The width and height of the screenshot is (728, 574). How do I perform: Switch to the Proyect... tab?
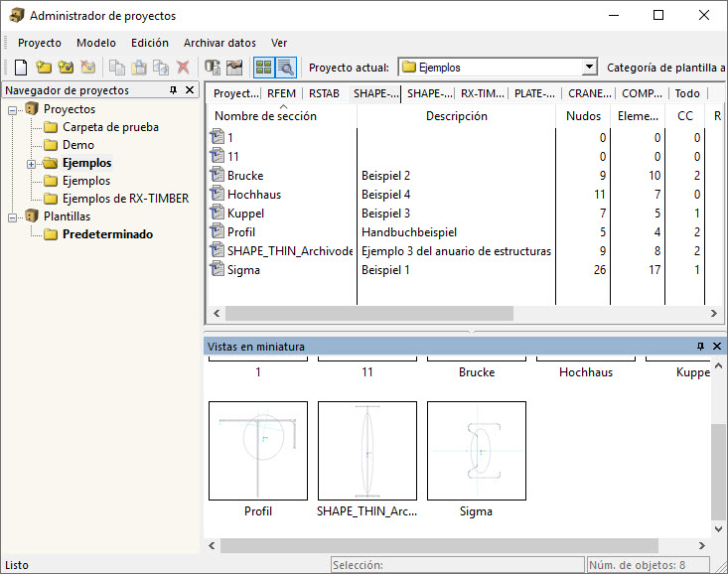click(236, 93)
